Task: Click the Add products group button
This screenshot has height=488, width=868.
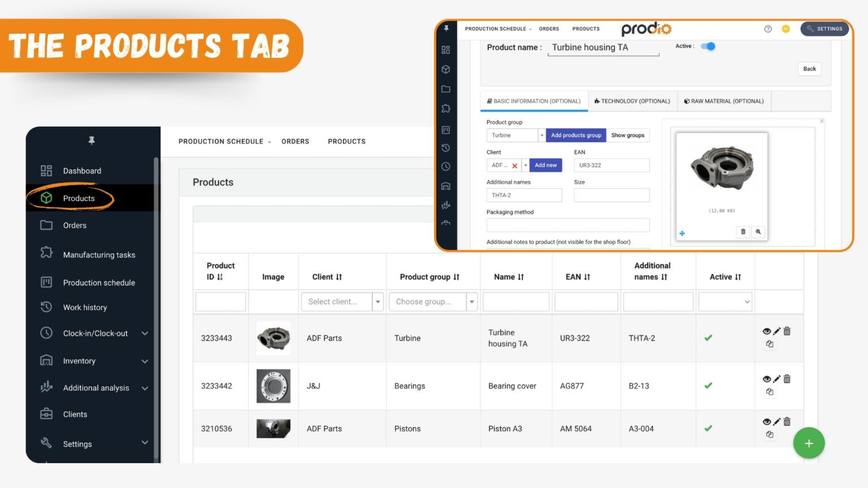Action: click(576, 135)
